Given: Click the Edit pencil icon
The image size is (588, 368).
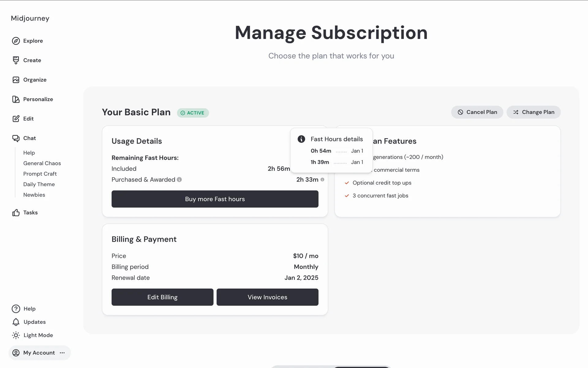Looking at the screenshot, I should 16,119.
